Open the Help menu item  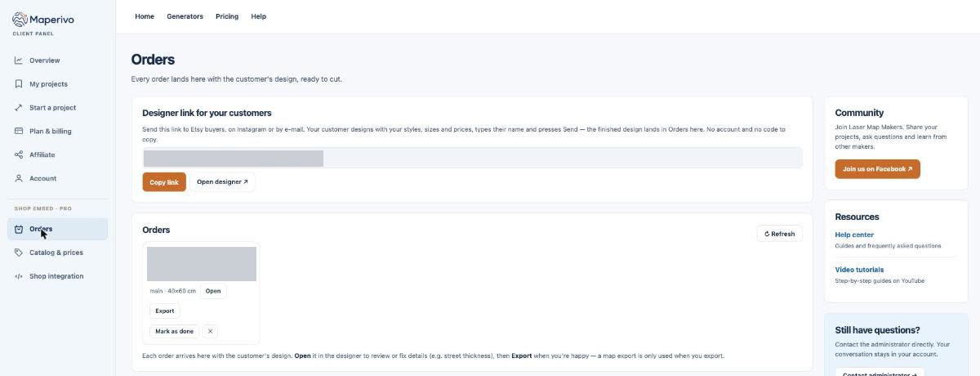pyautogui.click(x=259, y=16)
